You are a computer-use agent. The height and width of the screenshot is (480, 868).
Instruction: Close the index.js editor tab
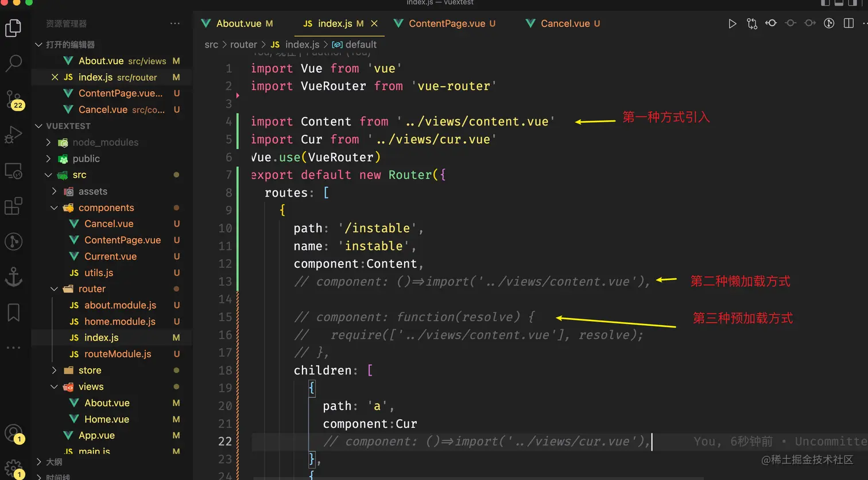click(x=374, y=24)
